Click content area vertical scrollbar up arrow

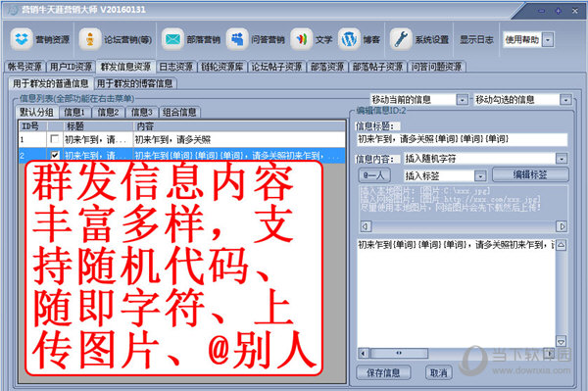click(x=561, y=246)
